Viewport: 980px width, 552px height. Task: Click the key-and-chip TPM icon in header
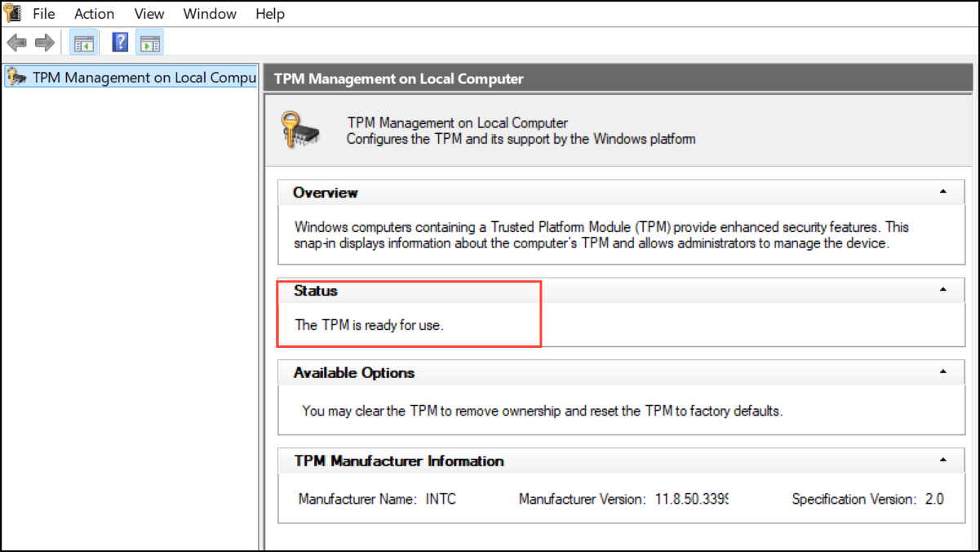pos(299,131)
